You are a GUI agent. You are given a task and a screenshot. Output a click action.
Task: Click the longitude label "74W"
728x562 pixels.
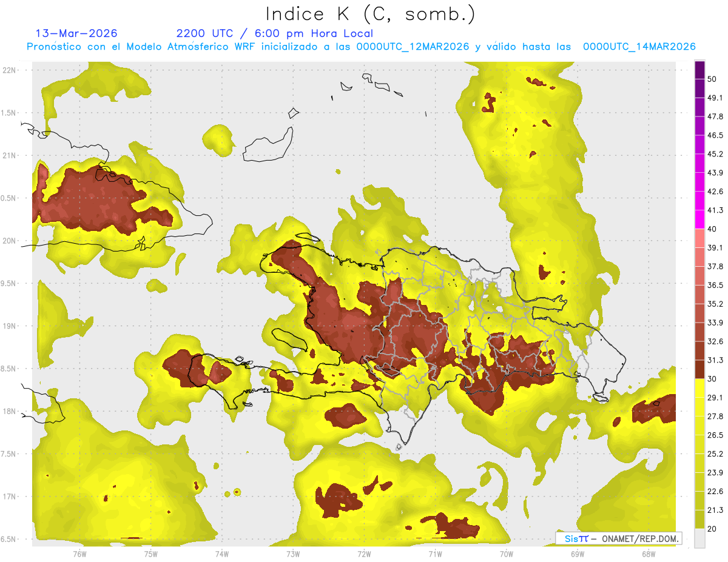(x=222, y=554)
